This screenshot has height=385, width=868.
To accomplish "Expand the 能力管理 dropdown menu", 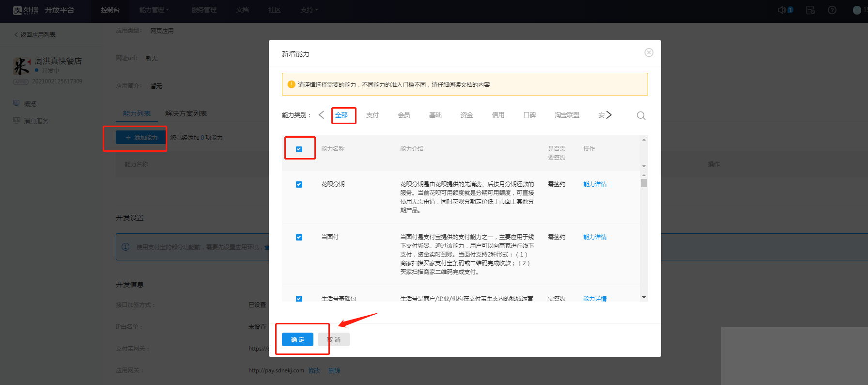I will pos(154,10).
